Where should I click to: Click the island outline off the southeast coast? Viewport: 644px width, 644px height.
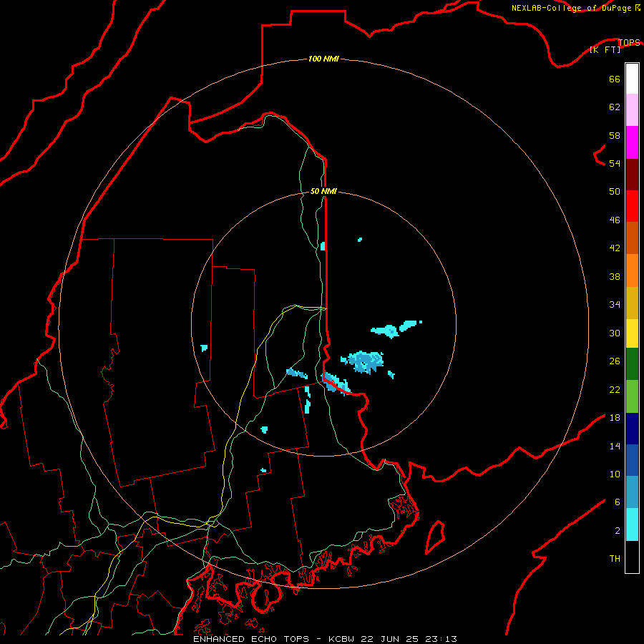coord(435,537)
